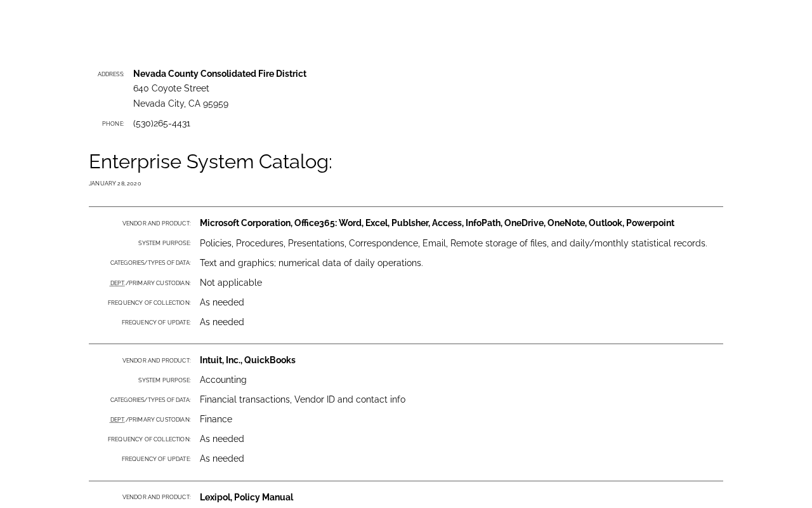Click the 'Microsoft Corporation, Office365' product title
Image resolution: width=812 pixels, height=508 pixels.
point(437,223)
